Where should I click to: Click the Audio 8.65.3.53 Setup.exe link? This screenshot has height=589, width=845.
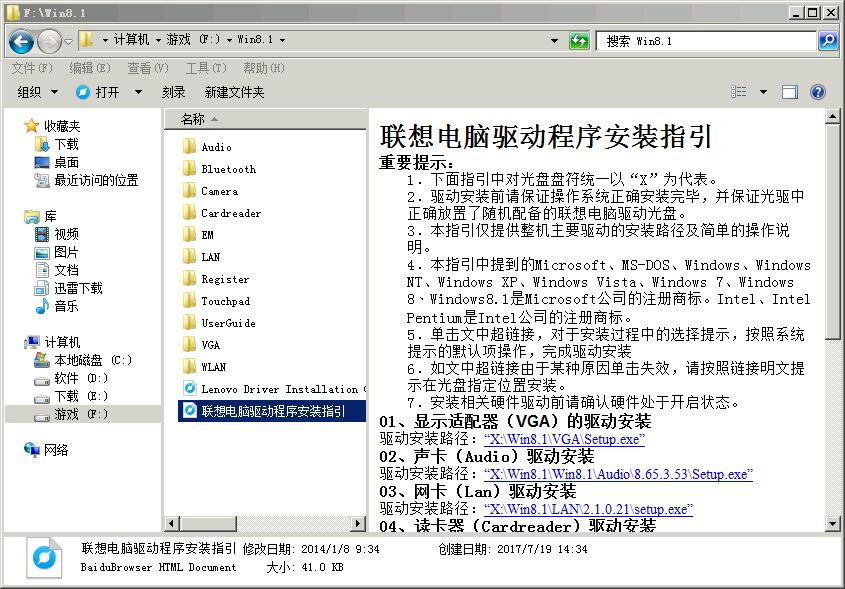[x=618, y=474]
